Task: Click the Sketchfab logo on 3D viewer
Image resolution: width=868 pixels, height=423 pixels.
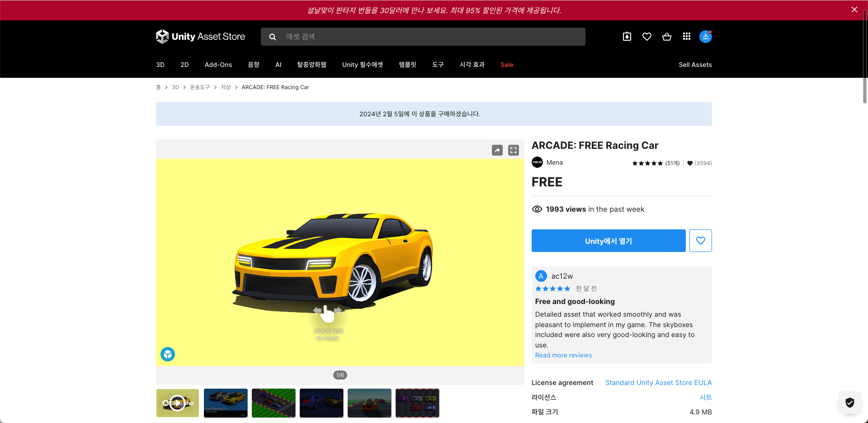Action: 168,354
